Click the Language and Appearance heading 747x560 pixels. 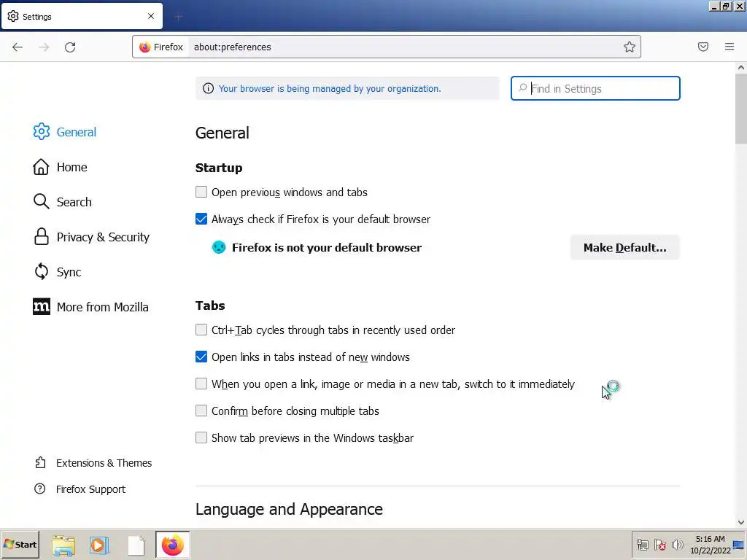coord(289,509)
